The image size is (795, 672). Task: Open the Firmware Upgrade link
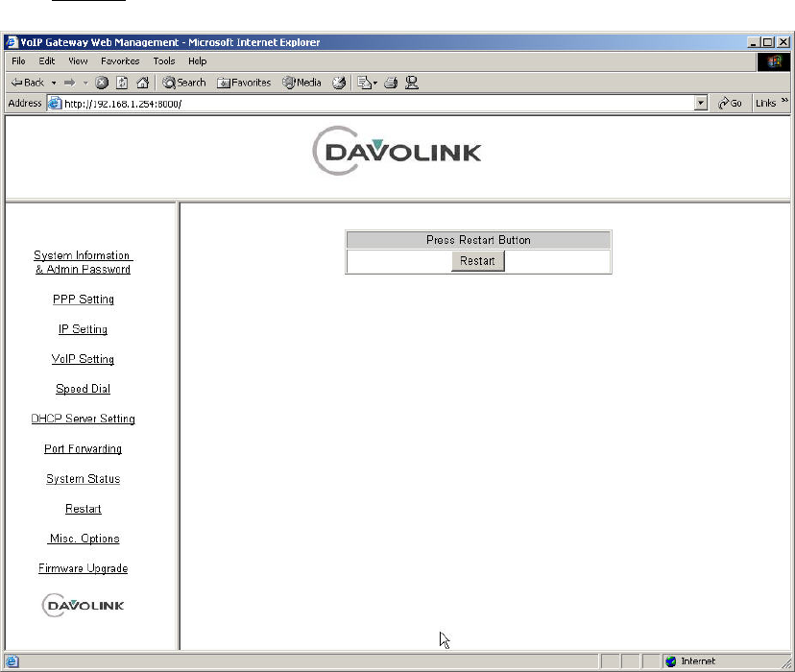tap(83, 568)
